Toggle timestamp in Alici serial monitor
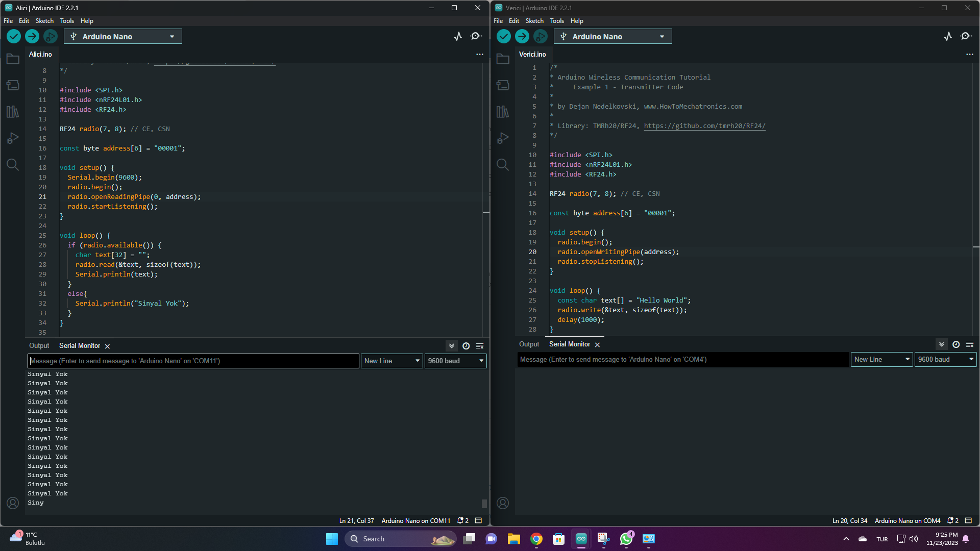980x551 pixels. 466,346
